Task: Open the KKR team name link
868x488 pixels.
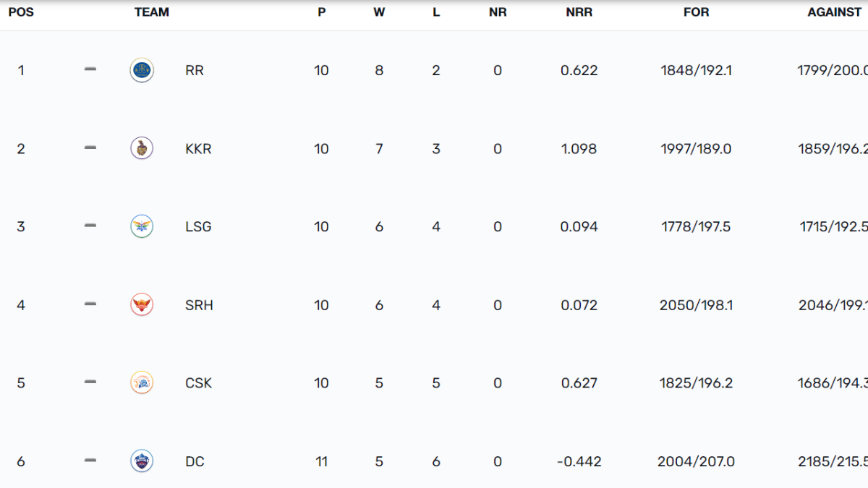Action: (x=198, y=148)
